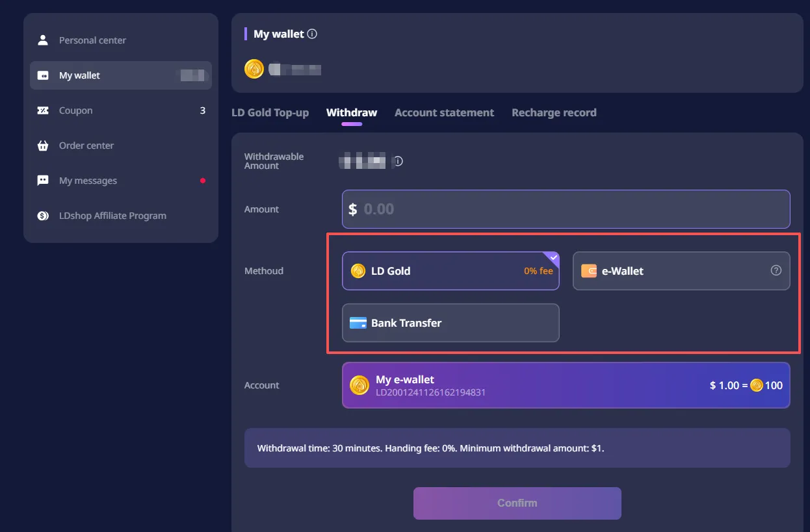This screenshot has width=810, height=532.
Task: Click the Order center basket icon
Action: [x=43, y=146]
